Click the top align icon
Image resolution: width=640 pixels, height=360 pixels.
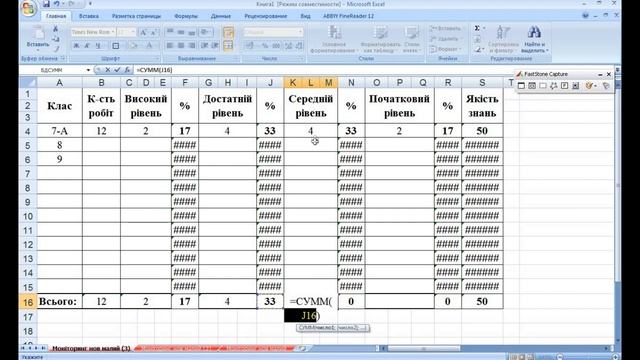[x=170, y=32]
